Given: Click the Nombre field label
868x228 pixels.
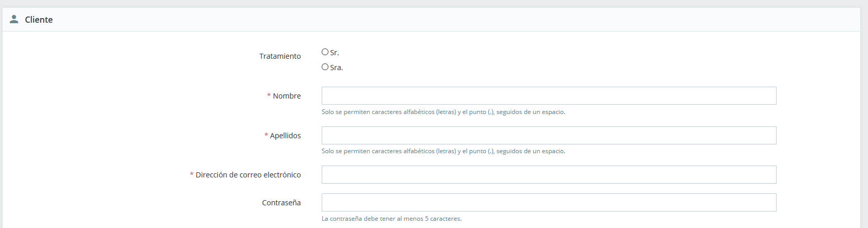Looking at the screenshot, I should pyautogui.click(x=287, y=96).
